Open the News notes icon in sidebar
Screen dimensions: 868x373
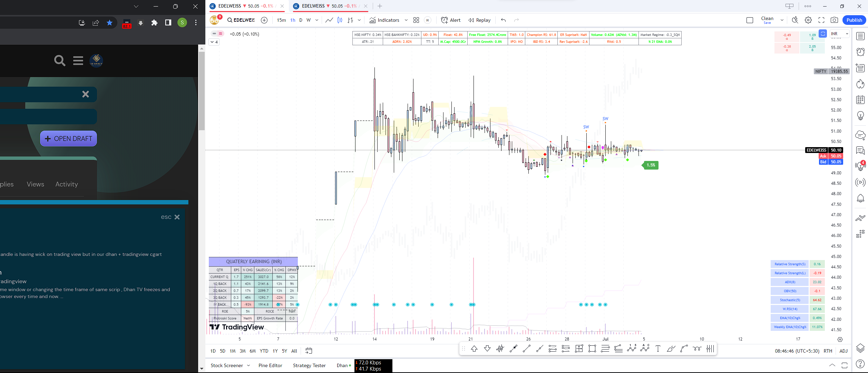pyautogui.click(x=860, y=68)
